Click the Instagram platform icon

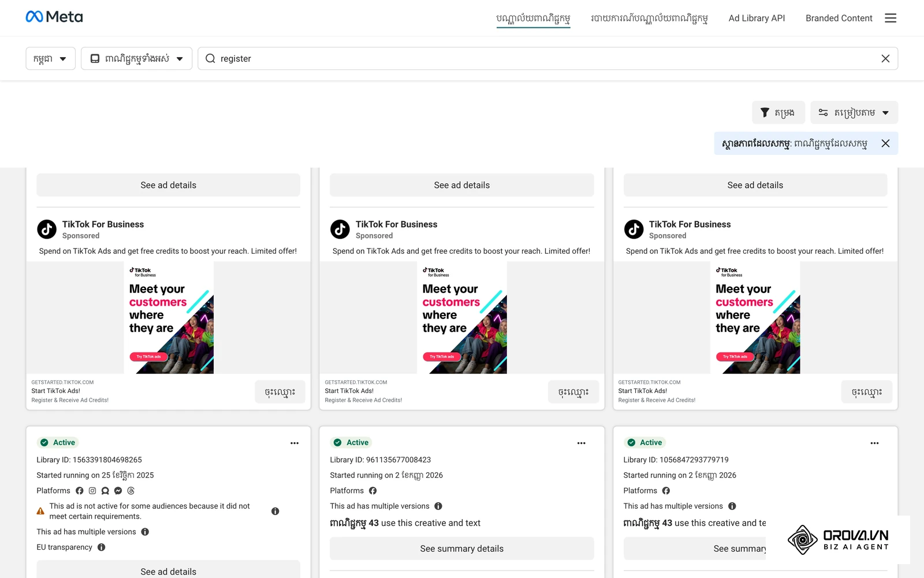[x=92, y=491]
